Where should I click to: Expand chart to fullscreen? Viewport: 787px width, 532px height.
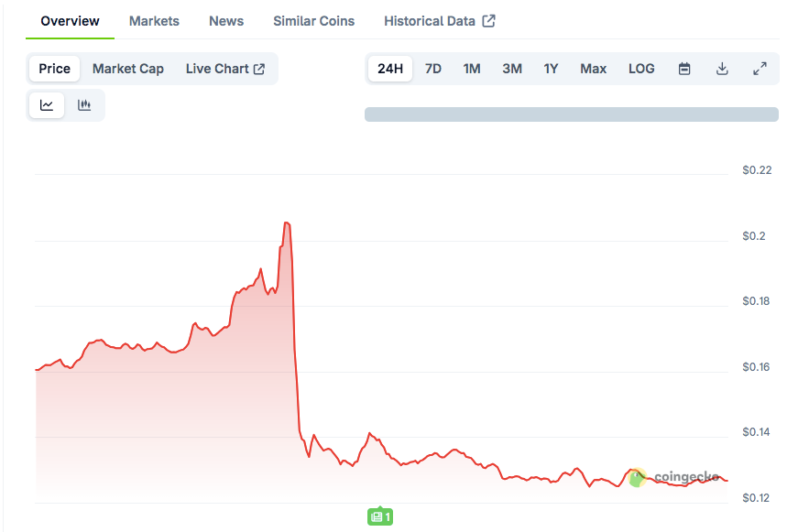pos(760,69)
